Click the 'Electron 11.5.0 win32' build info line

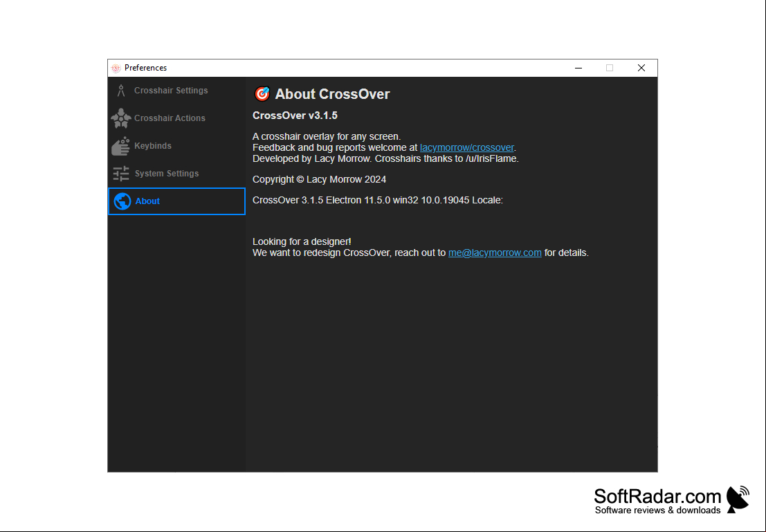pos(378,201)
